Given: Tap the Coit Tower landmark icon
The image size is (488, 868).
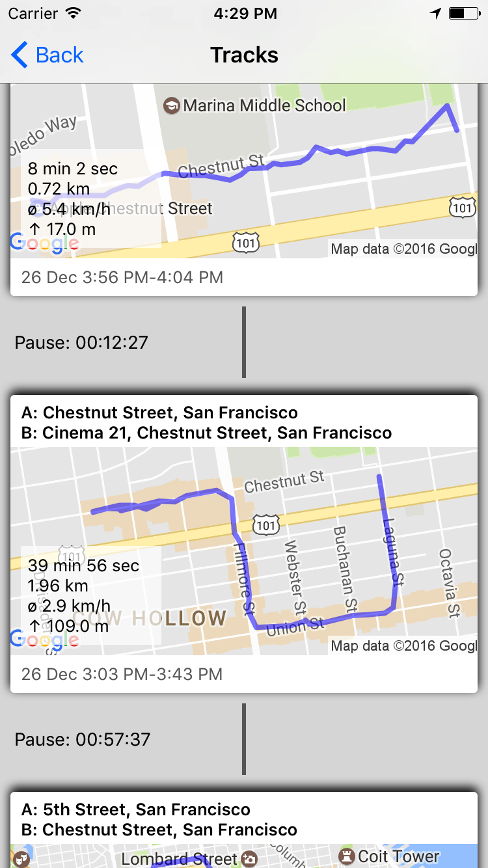Looking at the screenshot, I should pyautogui.click(x=347, y=856).
